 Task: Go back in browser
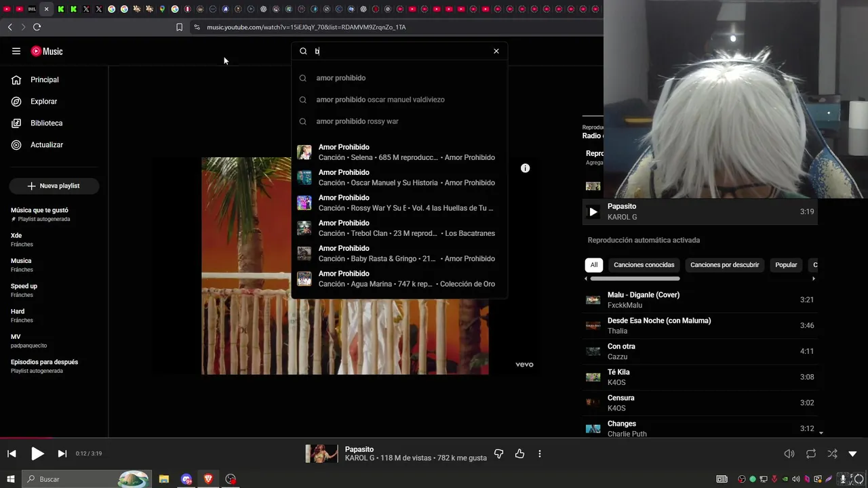tap(9, 27)
